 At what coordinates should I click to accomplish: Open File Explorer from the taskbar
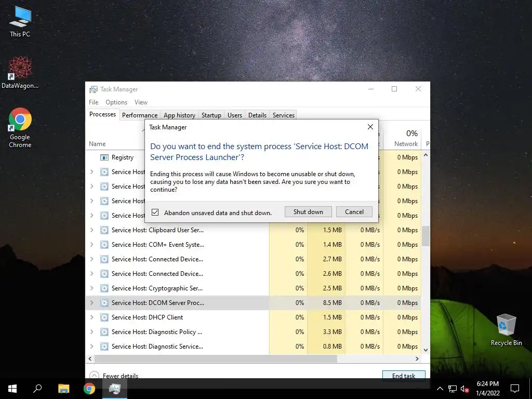coord(63,389)
